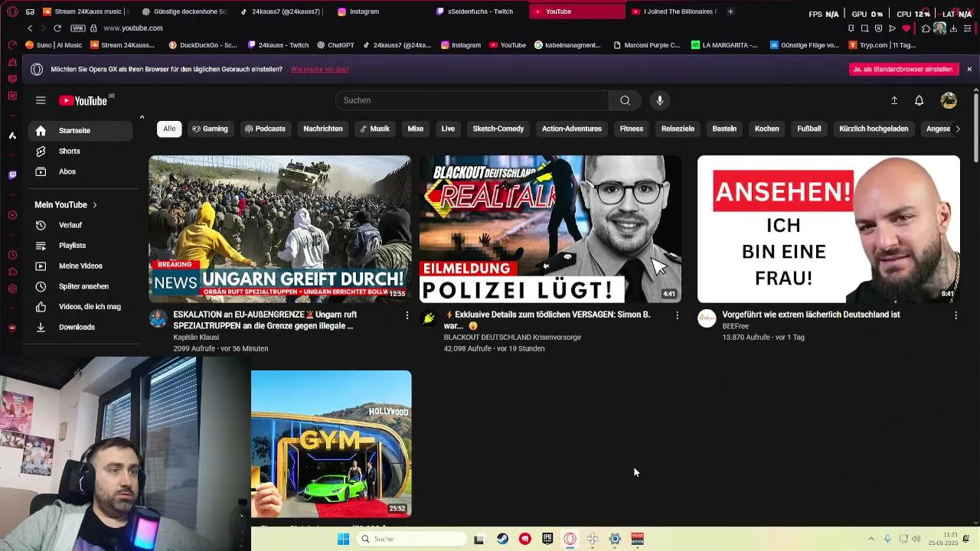
Task: Follow the Wie mache ich das link
Action: pos(319,70)
